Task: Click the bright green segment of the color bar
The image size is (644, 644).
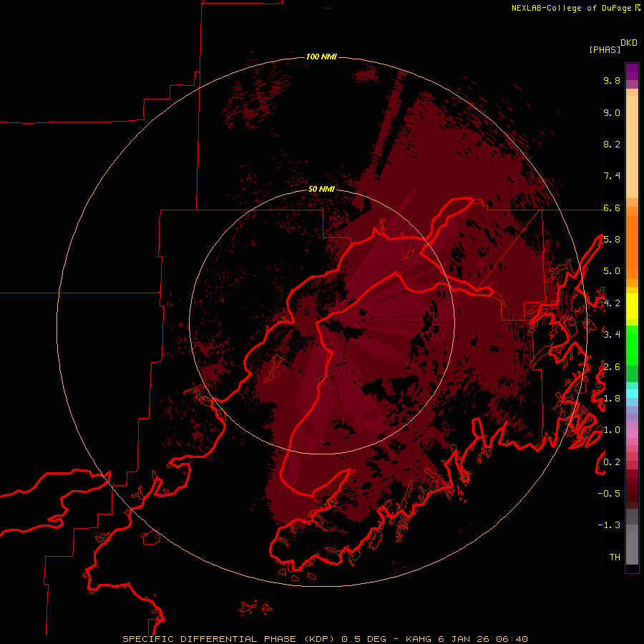Action: coord(632,346)
